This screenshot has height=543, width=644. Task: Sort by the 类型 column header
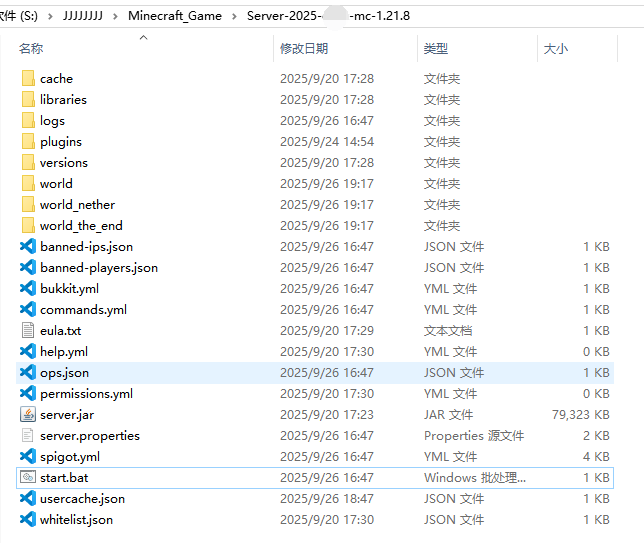(x=436, y=48)
